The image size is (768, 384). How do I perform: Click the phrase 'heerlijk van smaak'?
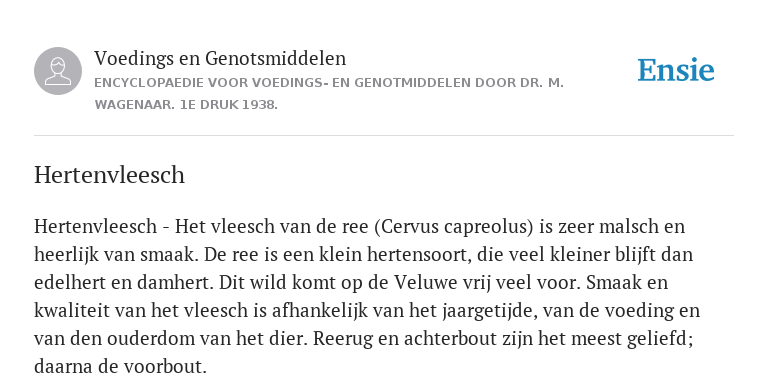coord(116,255)
